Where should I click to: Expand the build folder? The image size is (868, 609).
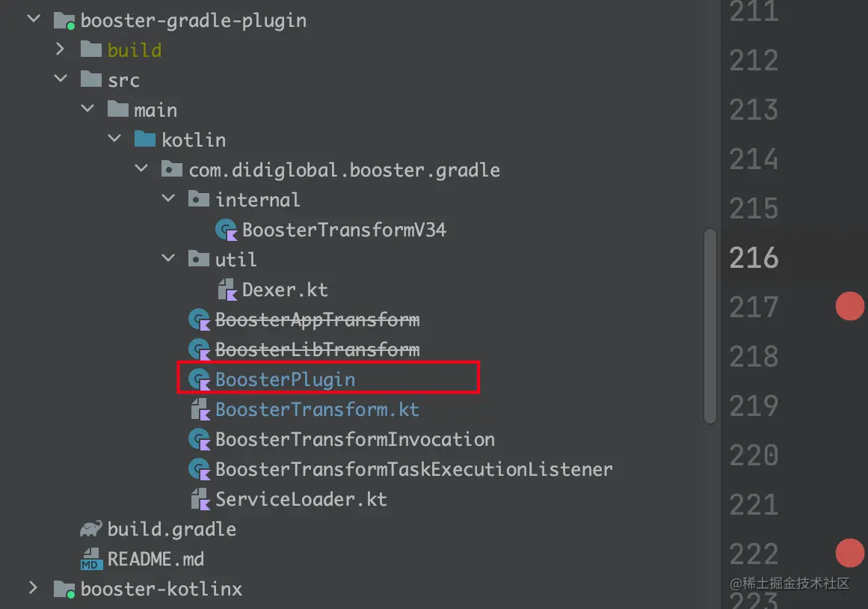point(61,49)
